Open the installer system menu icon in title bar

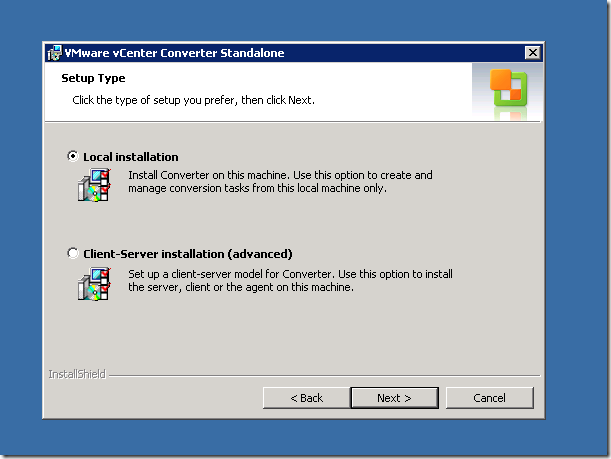[x=54, y=52]
